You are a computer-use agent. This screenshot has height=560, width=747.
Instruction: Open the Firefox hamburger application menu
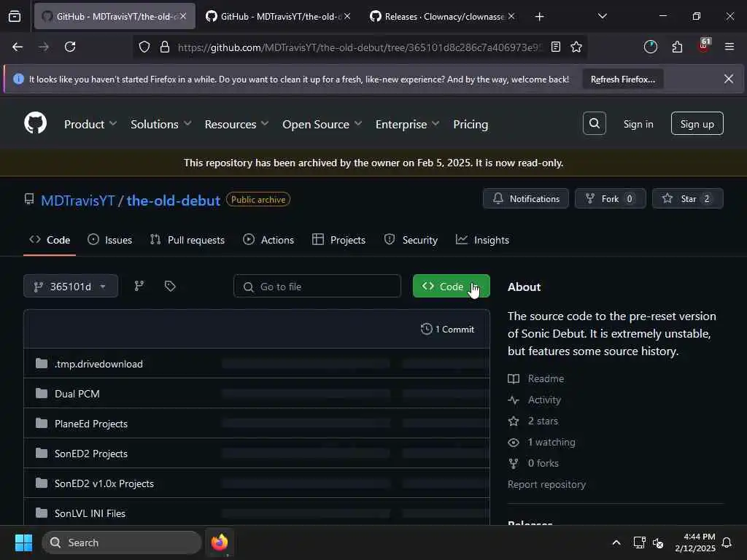tap(729, 47)
